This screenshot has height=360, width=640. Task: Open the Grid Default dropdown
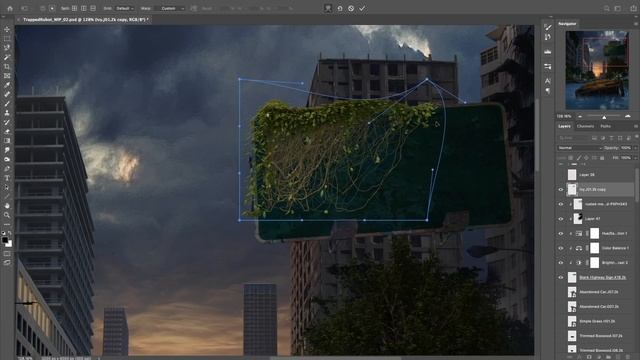125,8
